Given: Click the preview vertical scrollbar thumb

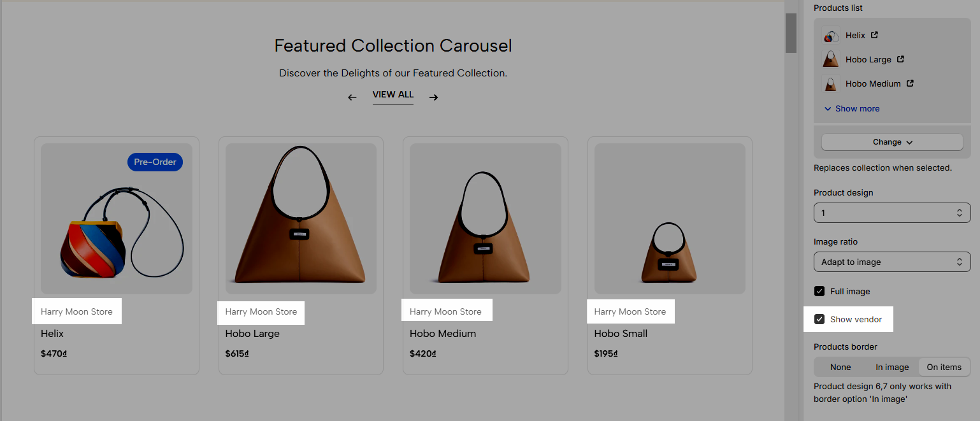Looking at the screenshot, I should pyautogui.click(x=791, y=33).
